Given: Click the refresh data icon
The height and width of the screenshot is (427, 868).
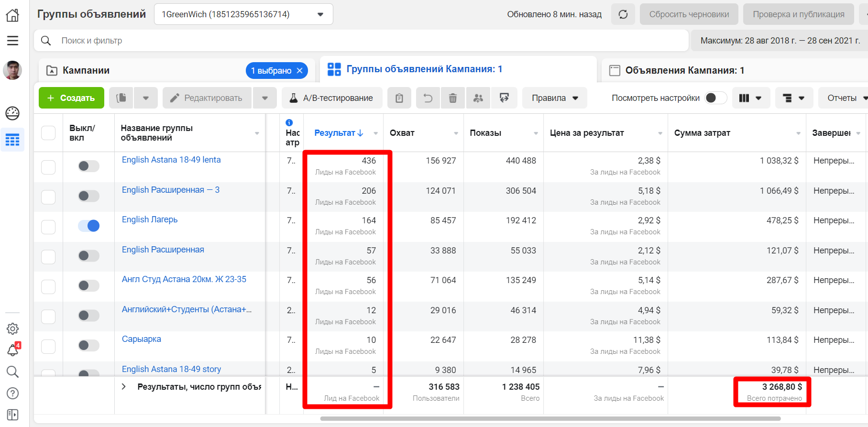Looking at the screenshot, I should tap(623, 14).
